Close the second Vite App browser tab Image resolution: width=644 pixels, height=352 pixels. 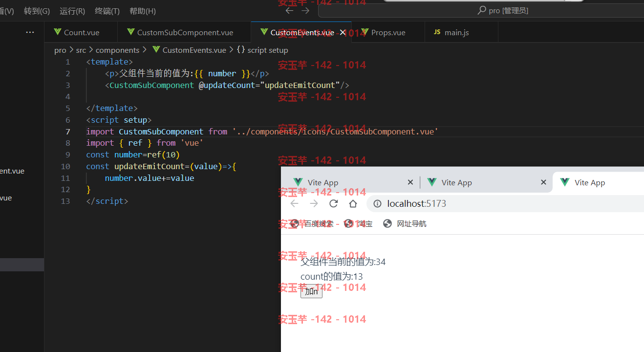tap(543, 182)
